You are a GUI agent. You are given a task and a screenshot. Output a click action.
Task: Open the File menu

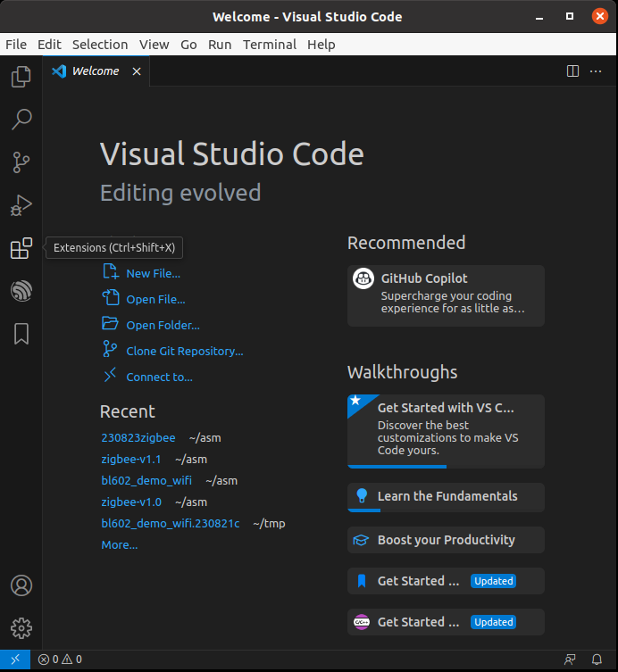(16, 45)
